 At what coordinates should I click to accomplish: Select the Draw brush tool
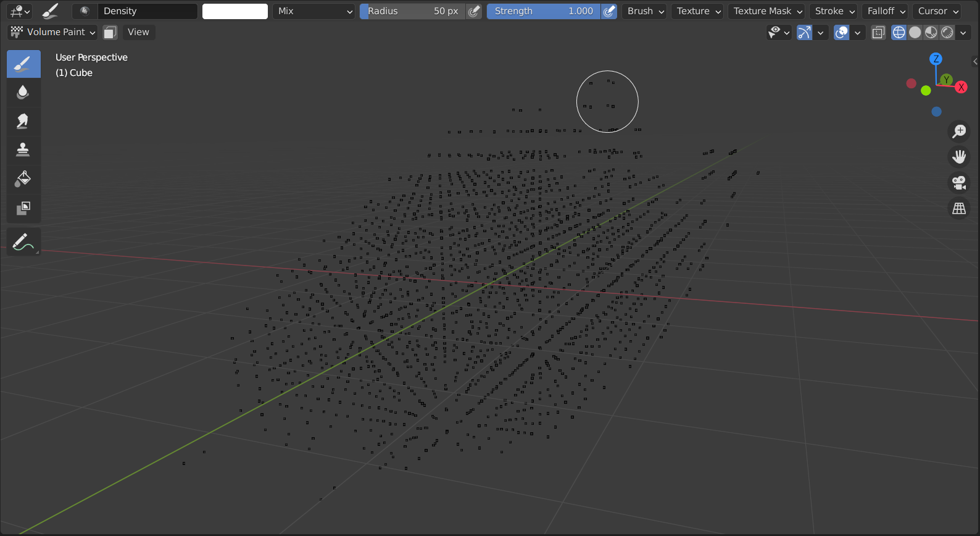click(x=23, y=64)
